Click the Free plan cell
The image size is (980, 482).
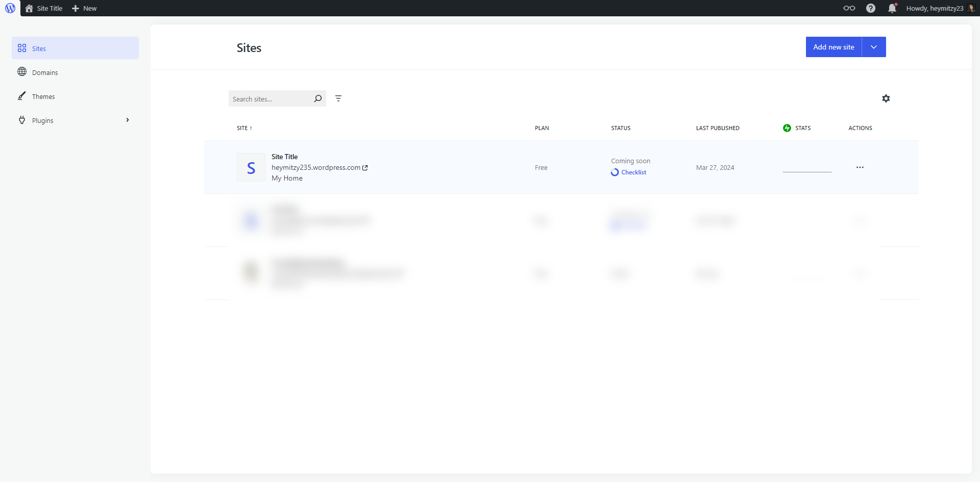coord(541,167)
